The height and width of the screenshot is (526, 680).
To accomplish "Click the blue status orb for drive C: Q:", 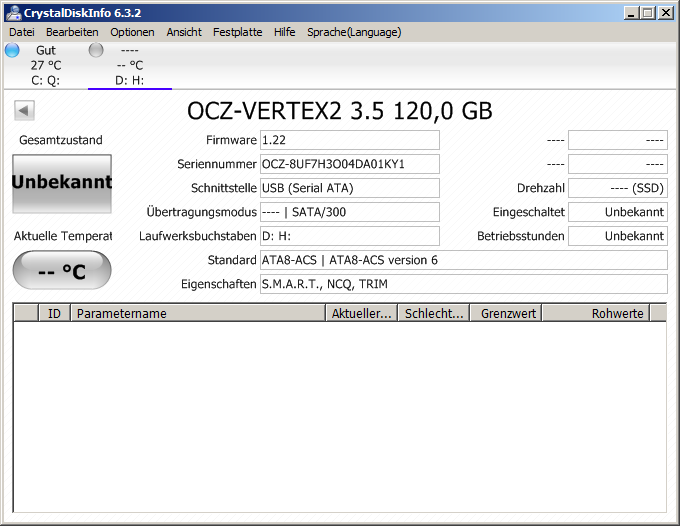I will click(12, 50).
